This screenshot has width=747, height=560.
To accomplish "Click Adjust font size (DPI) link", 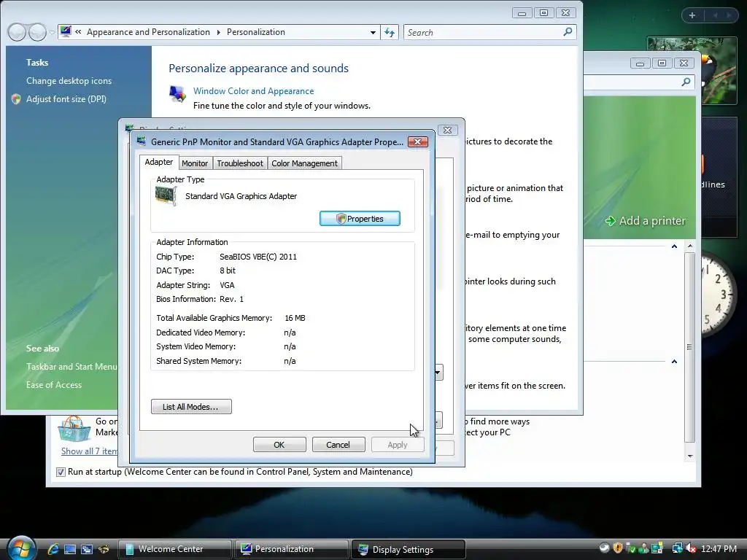I will (66, 99).
